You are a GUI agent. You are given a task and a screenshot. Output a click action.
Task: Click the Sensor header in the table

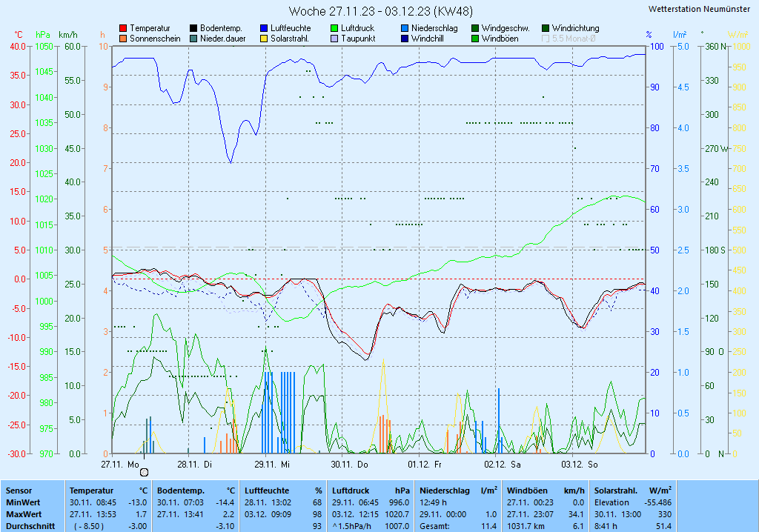pos(19,491)
